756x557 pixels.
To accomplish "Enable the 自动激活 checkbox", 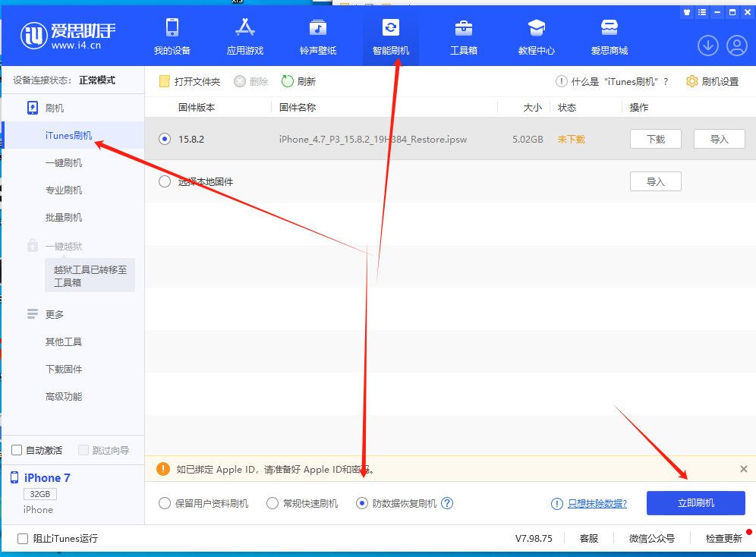I will (17, 450).
